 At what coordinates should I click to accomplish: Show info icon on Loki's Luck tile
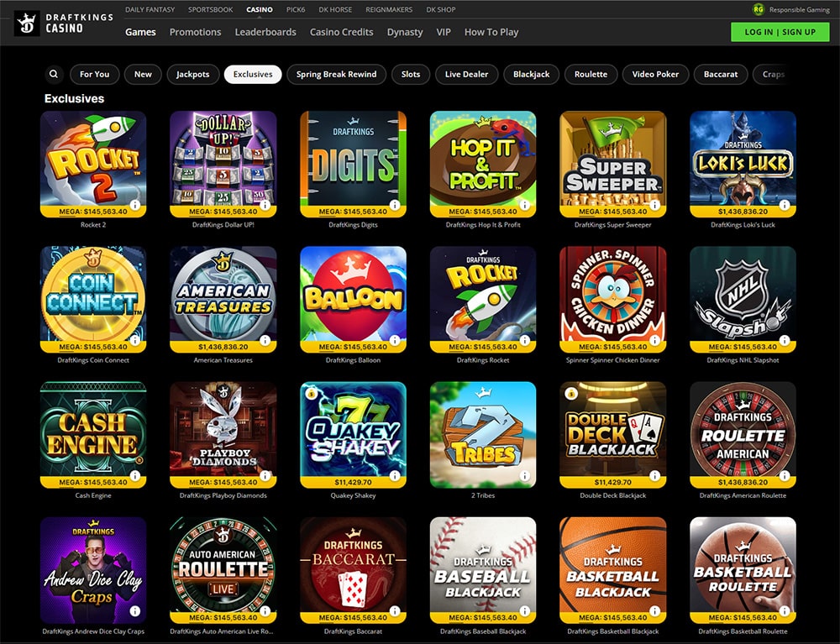pos(785,205)
